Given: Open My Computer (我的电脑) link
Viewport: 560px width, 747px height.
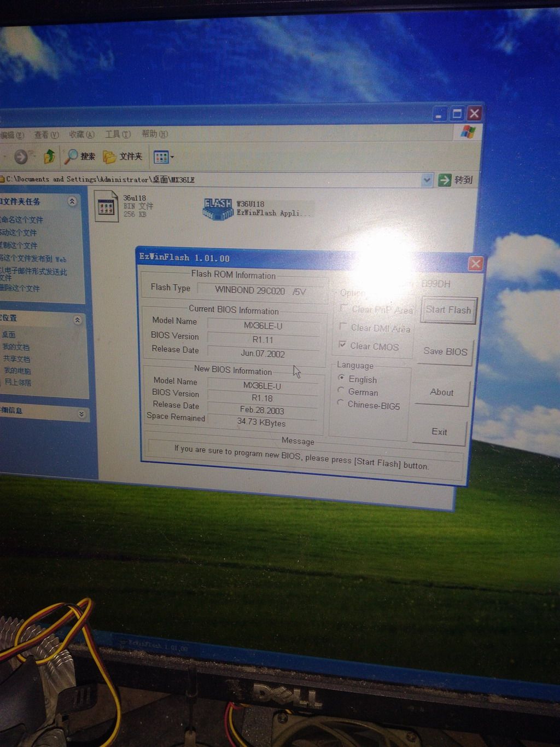Looking at the screenshot, I should [x=17, y=370].
